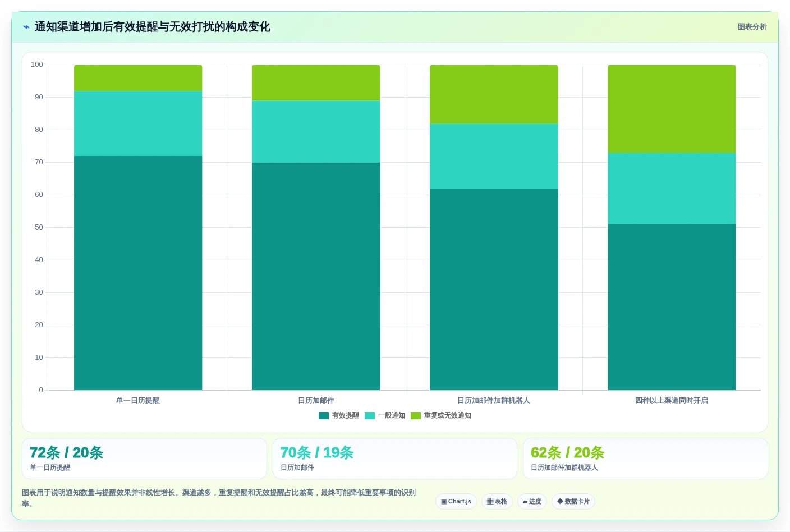
Task: Open the 62条 / 20条 stat card
Action: 645,458
